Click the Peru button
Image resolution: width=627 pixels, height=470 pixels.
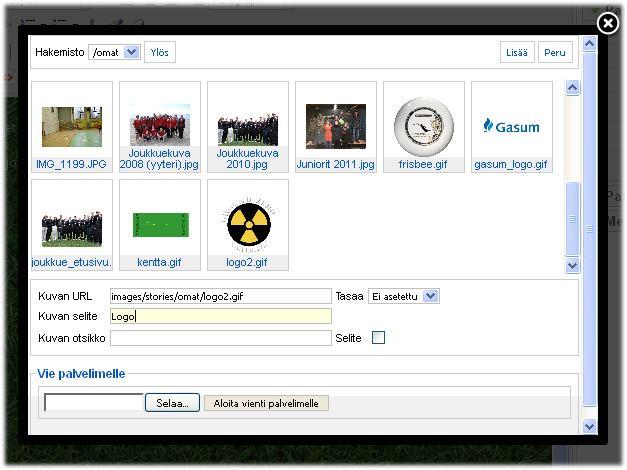click(x=555, y=52)
